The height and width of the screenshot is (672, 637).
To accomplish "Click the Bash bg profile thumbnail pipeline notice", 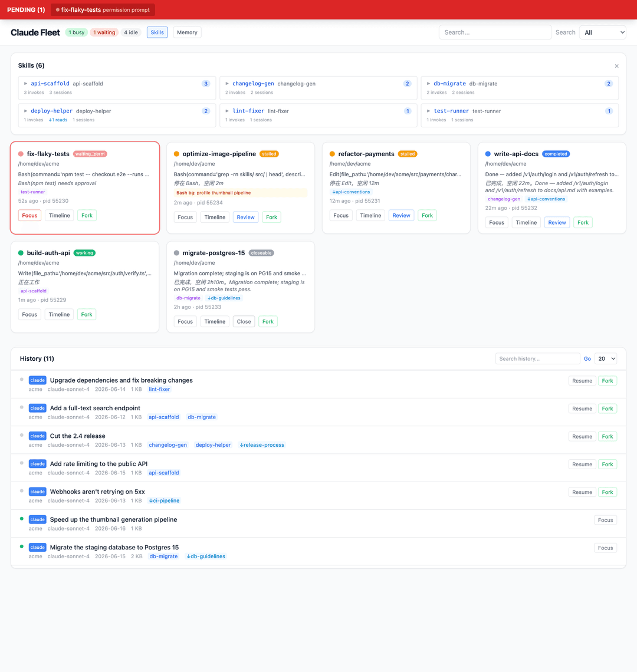I will click(240, 193).
